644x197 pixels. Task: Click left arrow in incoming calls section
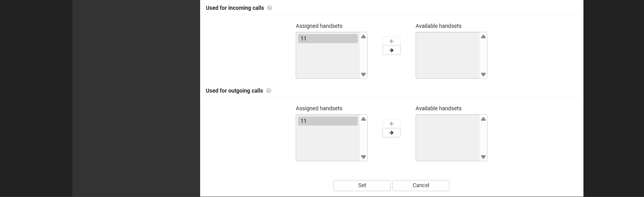pyautogui.click(x=392, y=41)
